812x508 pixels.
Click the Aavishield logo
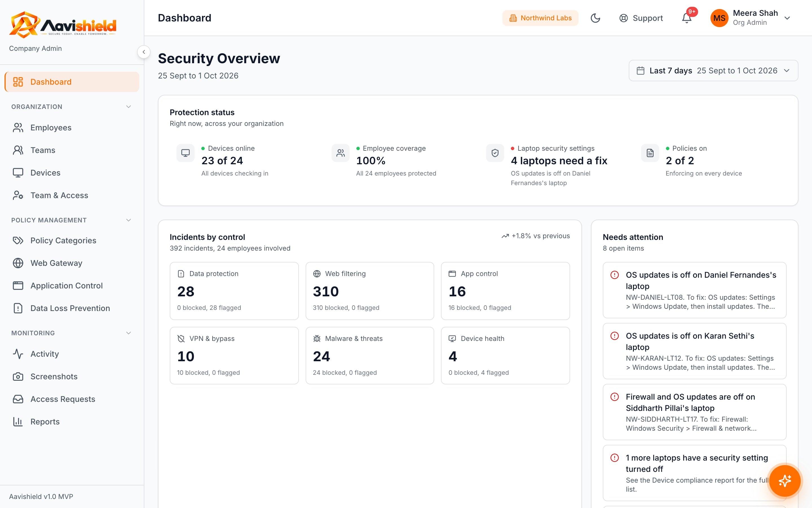[x=63, y=25]
